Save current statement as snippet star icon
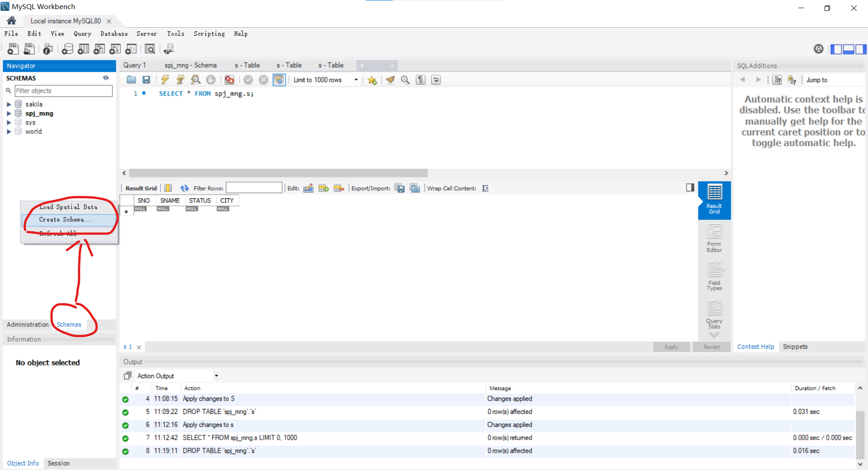 tap(372, 80)
